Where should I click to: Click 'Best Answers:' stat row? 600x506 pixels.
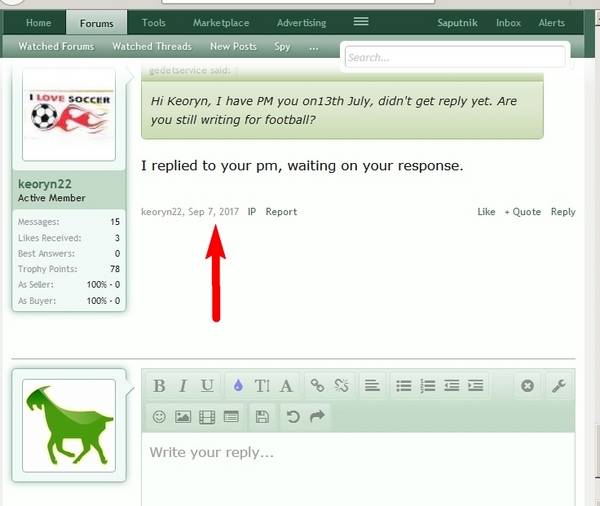(69, 253)
